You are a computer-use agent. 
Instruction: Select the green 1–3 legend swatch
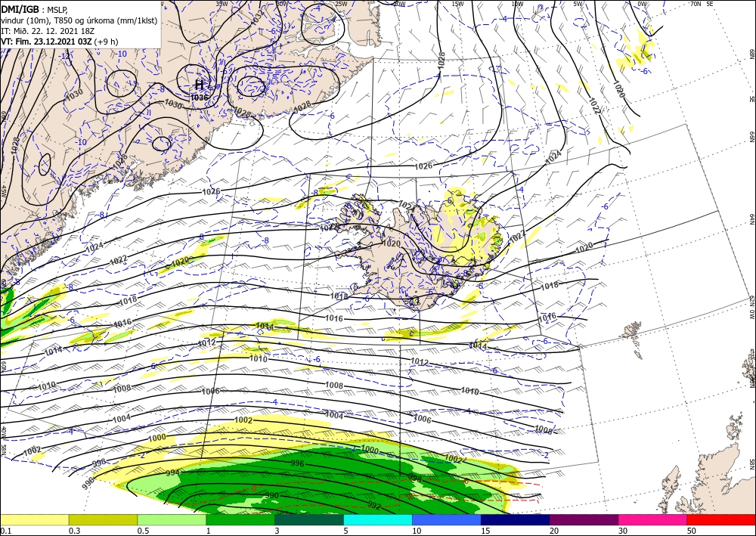tap(240, 519)
